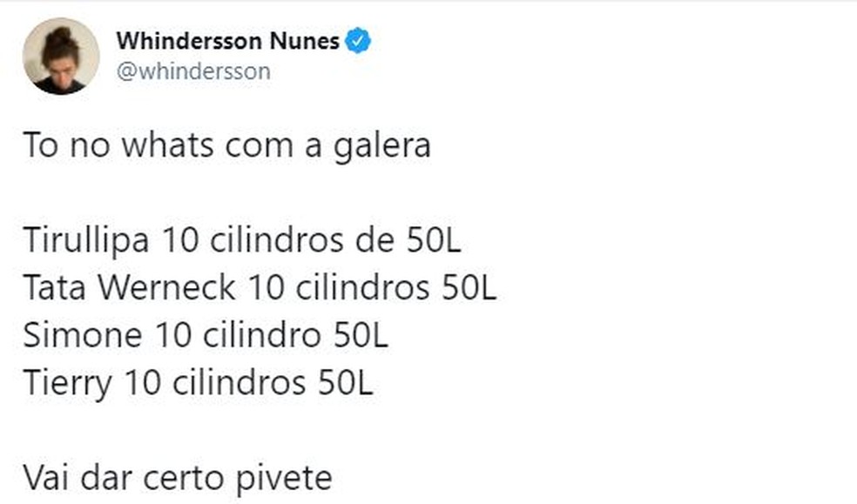Click the name Tierry in the tweet
Screen dimensions: 857x504
point(67,383)
